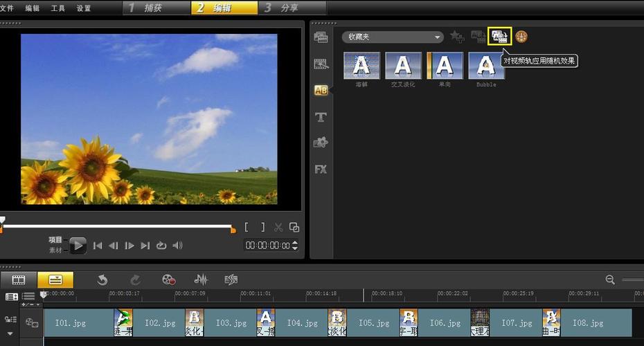The width and height of the screenshot is (644, 346).
Task: Jump to start of project
Action: pyautogui.click(x=98, y=246)
